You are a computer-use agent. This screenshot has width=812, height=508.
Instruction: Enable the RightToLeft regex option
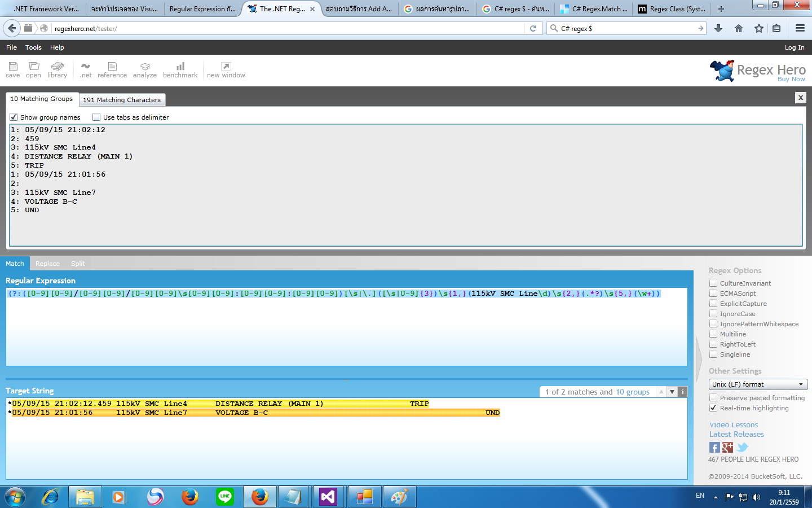pos(713,344)
